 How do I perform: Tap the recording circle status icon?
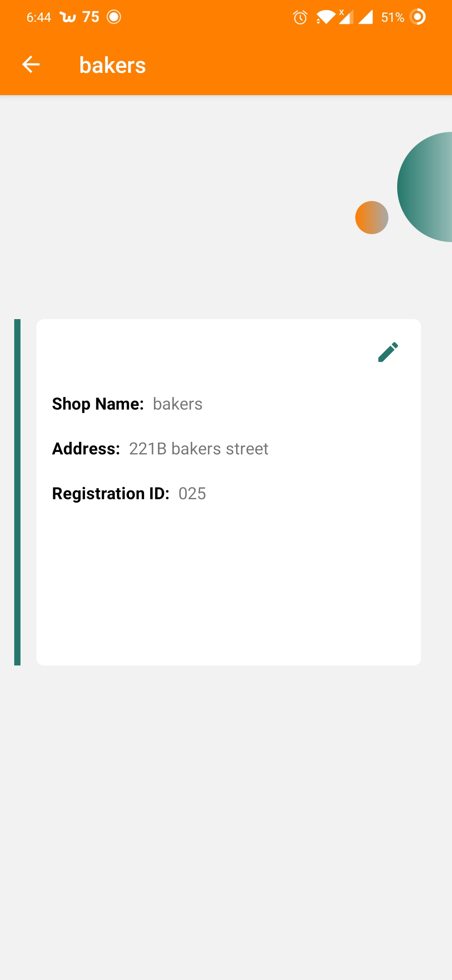click(114, 17)
